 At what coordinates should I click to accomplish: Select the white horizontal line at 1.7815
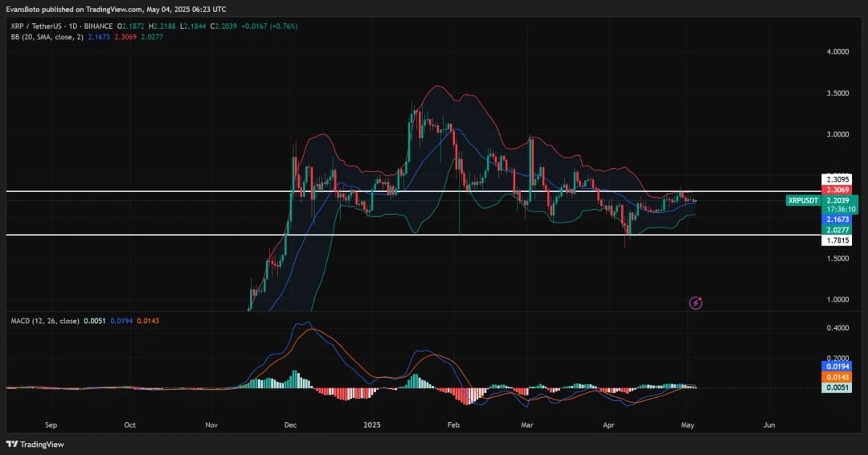402,235
